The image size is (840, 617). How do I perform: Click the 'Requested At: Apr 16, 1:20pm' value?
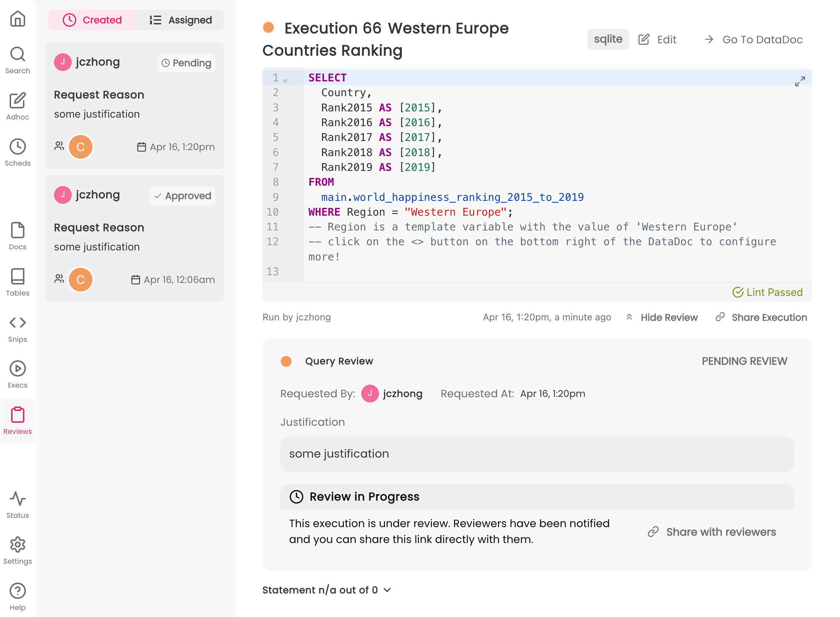(552, 394)
